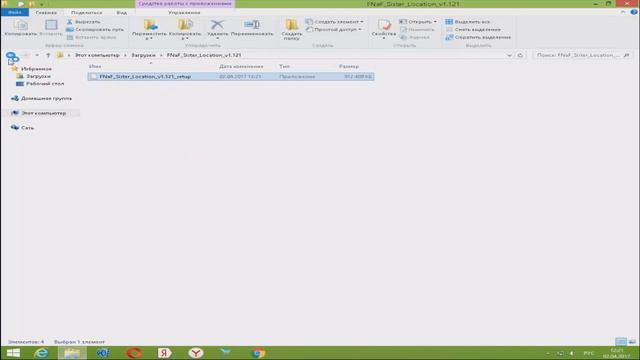Click Снять выделение (Select none)

[x=473, y=29]
